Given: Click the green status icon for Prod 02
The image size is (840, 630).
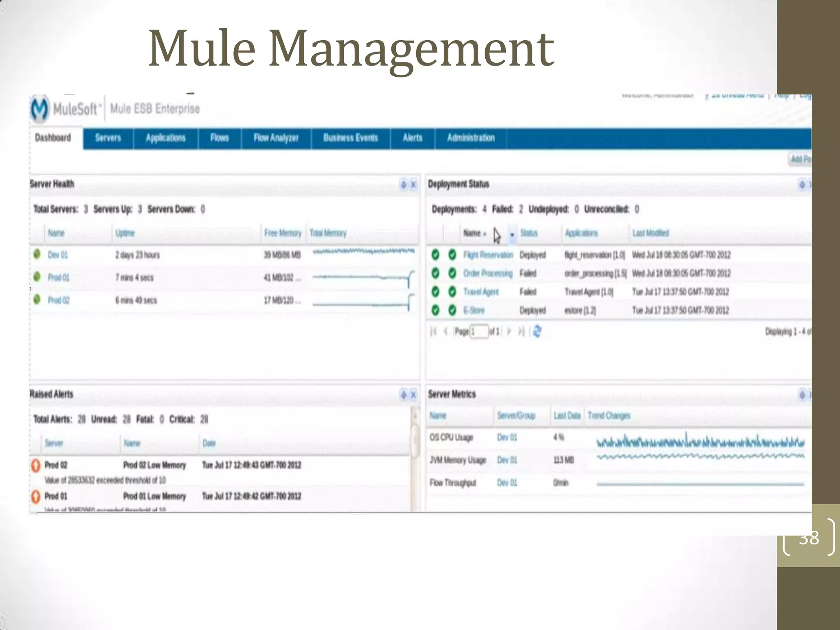Looking at the screenshot, I should pos(37,299).
